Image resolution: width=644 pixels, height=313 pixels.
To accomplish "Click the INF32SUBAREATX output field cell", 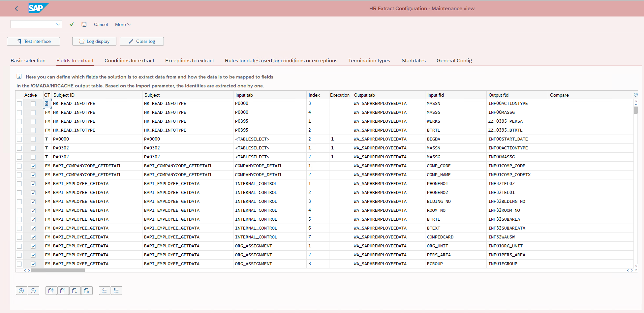I will (517, 228).
